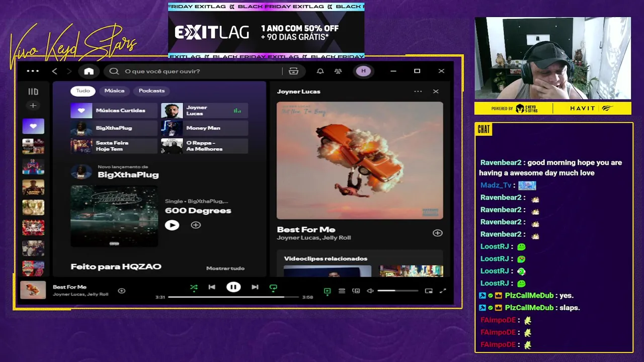
Task: Skip to the previous track
Action: 212,287
